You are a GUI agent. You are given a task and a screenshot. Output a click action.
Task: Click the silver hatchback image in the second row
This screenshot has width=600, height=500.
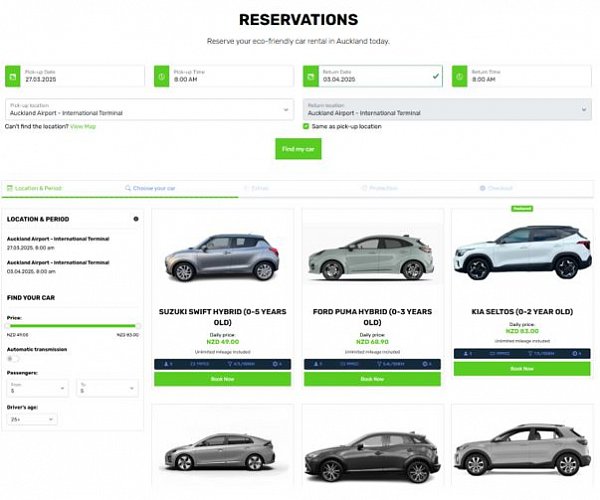(220, 451)
